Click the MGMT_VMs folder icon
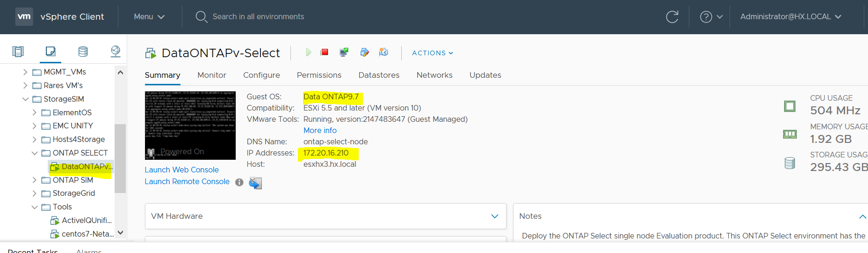The image size is (868, 253). click(x=37, y=72)
